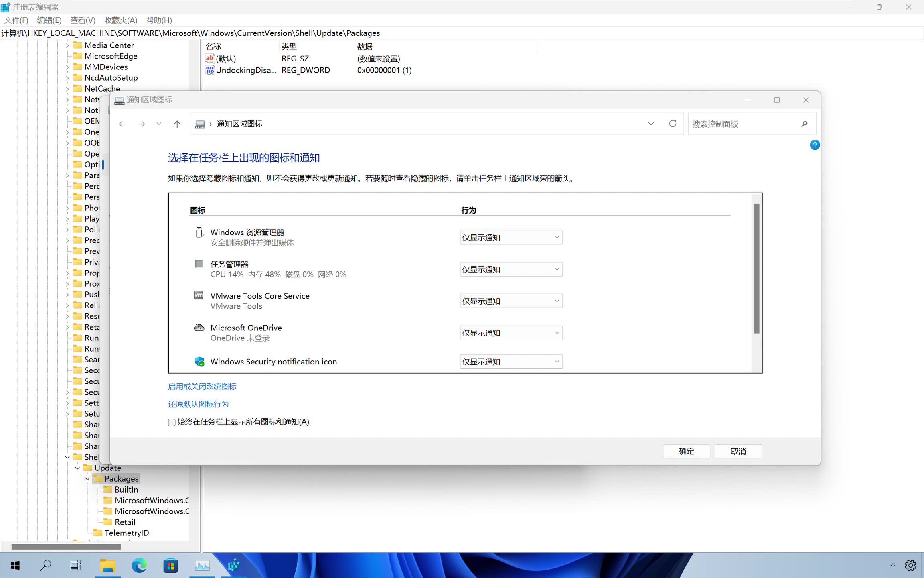This screenshot has width=924, height=578.
Task: Click the Microsoft OneDrive cloud icon
Action: click(x=199, y=328)
